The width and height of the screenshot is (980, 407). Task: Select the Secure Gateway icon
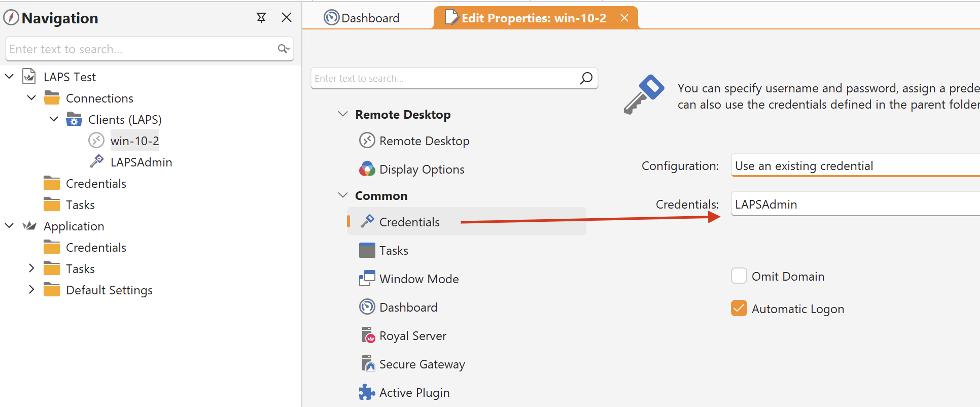point(367,364)
